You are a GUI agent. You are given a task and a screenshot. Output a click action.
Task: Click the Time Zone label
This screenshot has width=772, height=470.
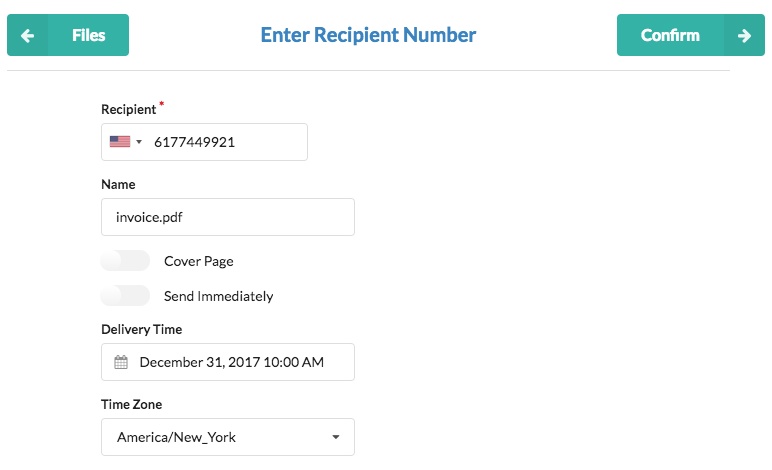[x=131, y=405]
